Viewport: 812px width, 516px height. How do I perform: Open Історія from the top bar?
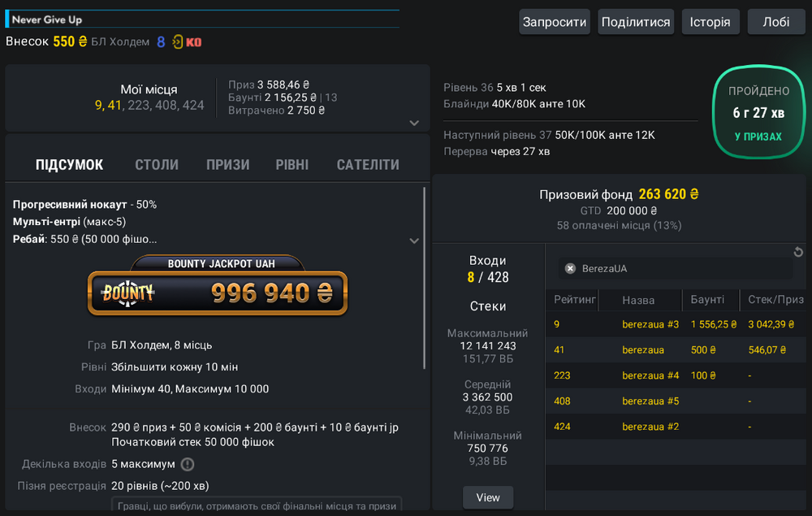point(710,22)
